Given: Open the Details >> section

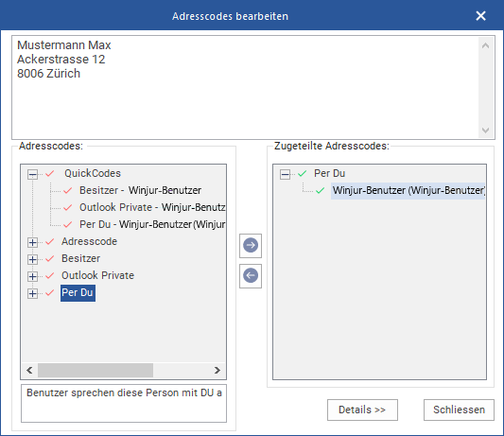Looking at the screenshot, I should (x=362, y=410).
